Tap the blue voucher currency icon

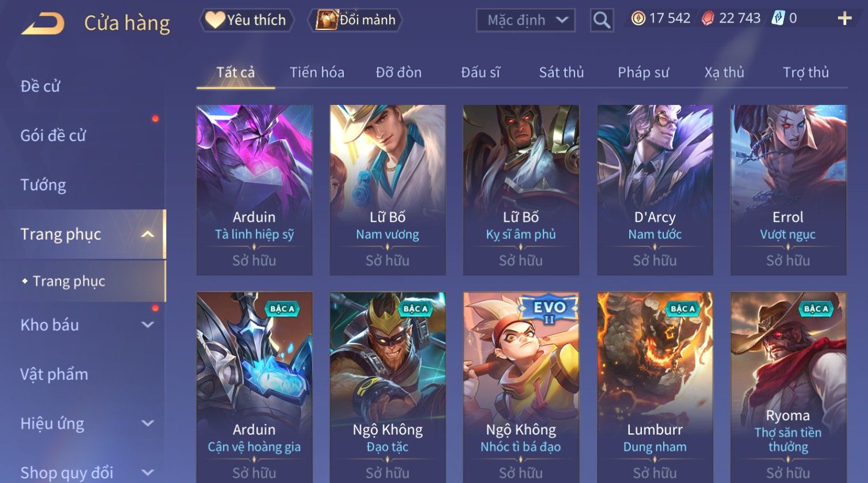point(778,18)
